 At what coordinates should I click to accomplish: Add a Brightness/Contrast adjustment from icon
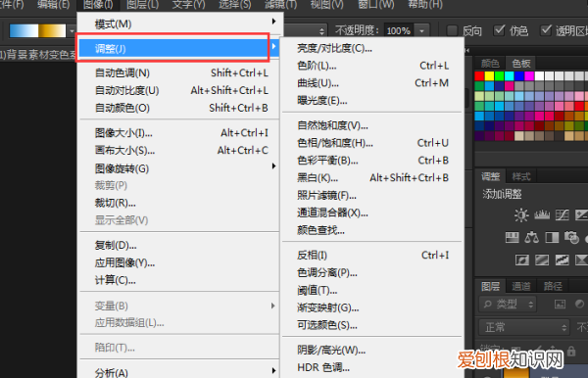[521, 215]
